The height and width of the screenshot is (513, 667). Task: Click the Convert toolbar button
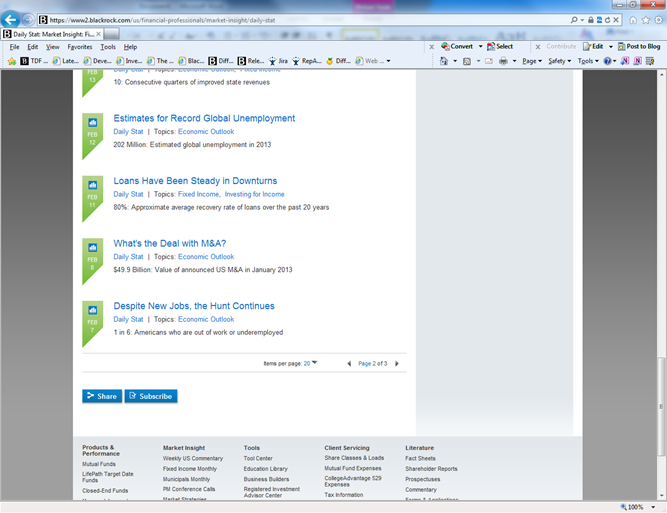tap(457, 46)
